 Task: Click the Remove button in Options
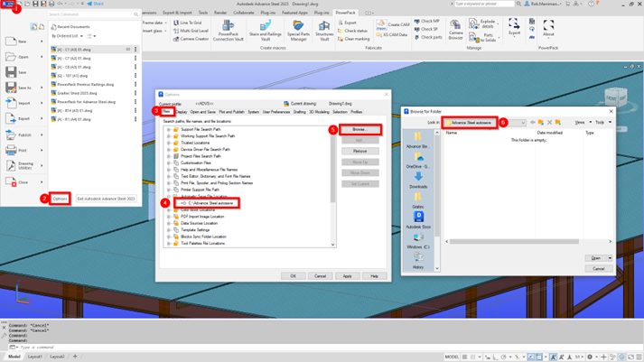(x=359, y=151)
